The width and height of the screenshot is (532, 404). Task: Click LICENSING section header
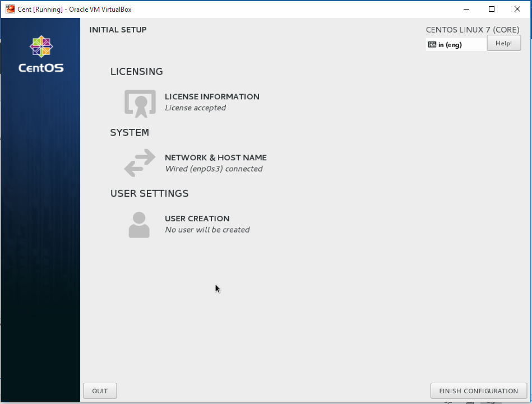136,72
